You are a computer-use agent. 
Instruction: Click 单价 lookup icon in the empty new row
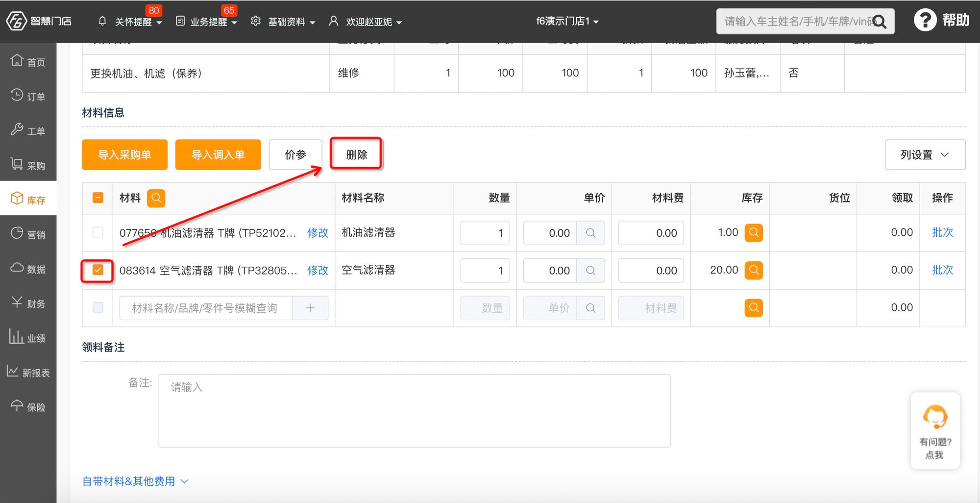[x=590, y=308]
